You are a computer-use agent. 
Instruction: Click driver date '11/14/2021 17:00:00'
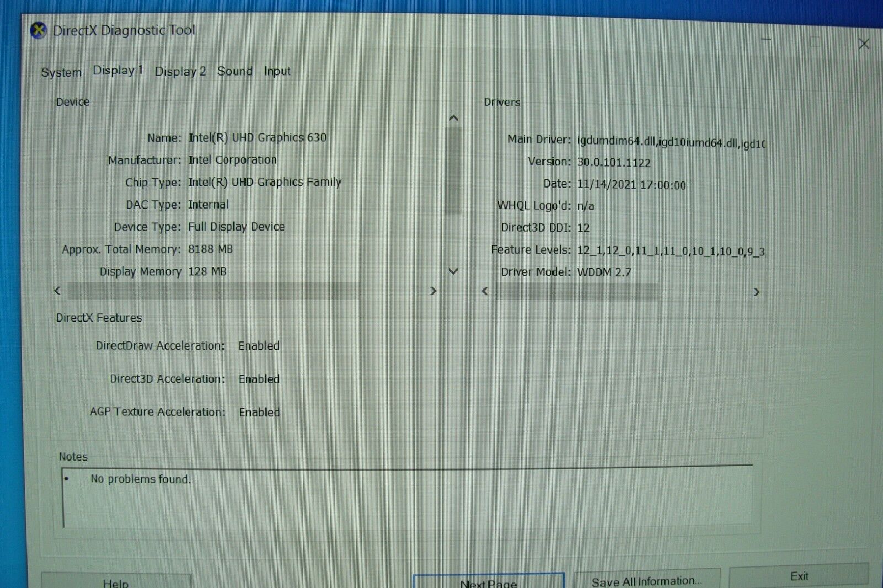coord(631,185)
